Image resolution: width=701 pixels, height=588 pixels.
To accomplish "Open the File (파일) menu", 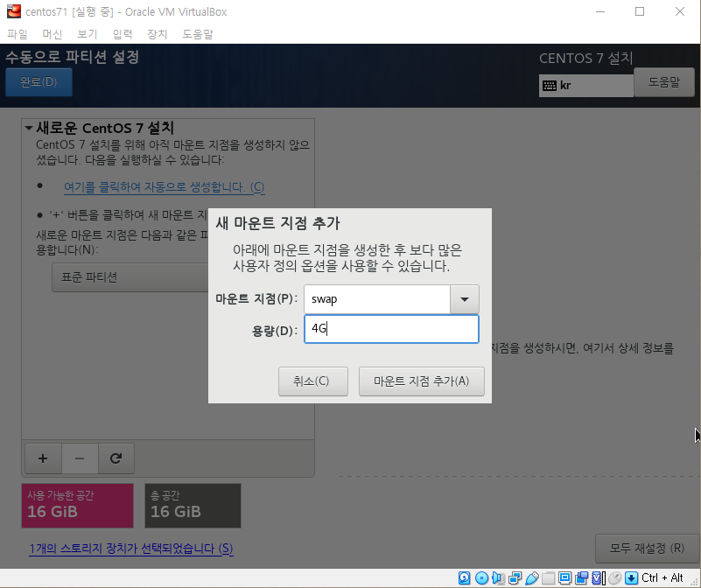I will point(18,34).
